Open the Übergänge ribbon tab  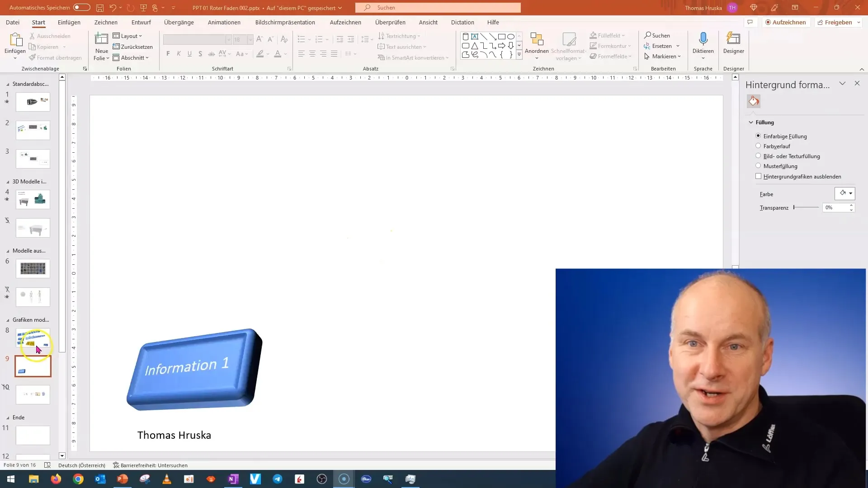[179, 22]
